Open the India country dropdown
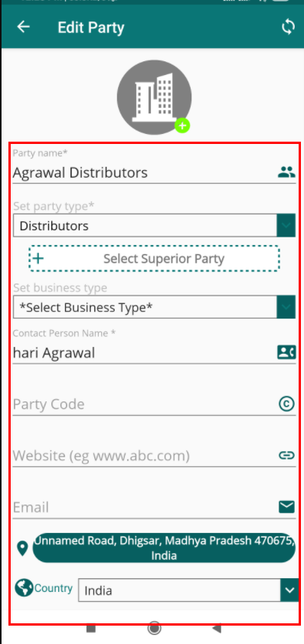This screenshot has width=304, height=644. tap(188, 590)
